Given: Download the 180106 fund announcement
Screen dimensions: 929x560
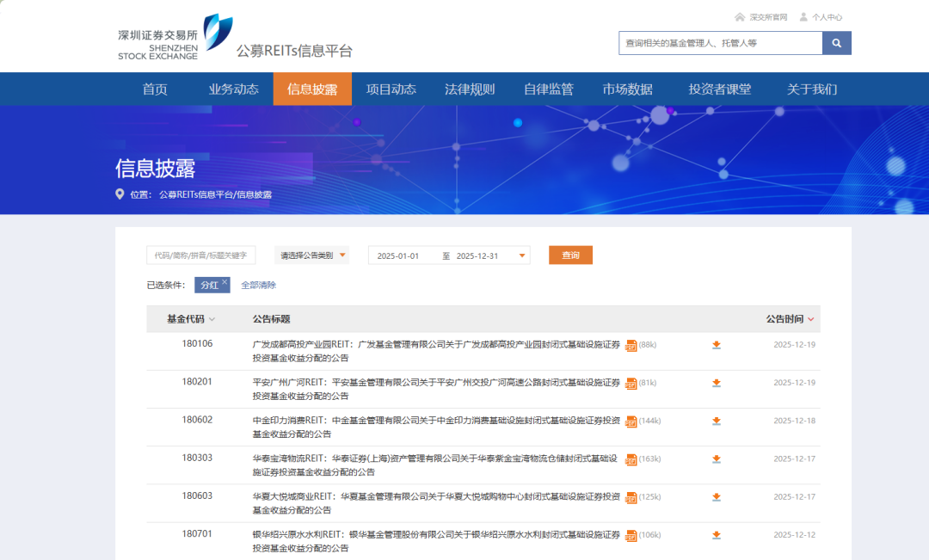Looking at the screenshot, I should pyautogui.click(x=716, y=345).
